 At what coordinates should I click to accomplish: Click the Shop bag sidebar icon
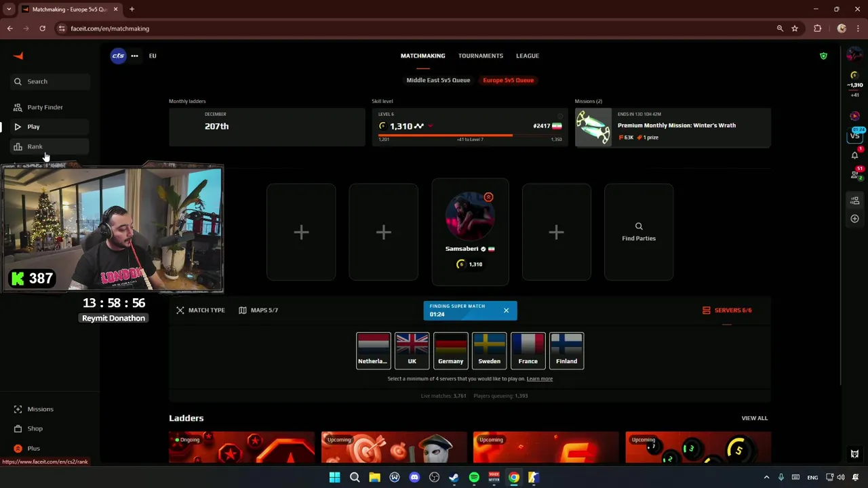coord(18,428)
